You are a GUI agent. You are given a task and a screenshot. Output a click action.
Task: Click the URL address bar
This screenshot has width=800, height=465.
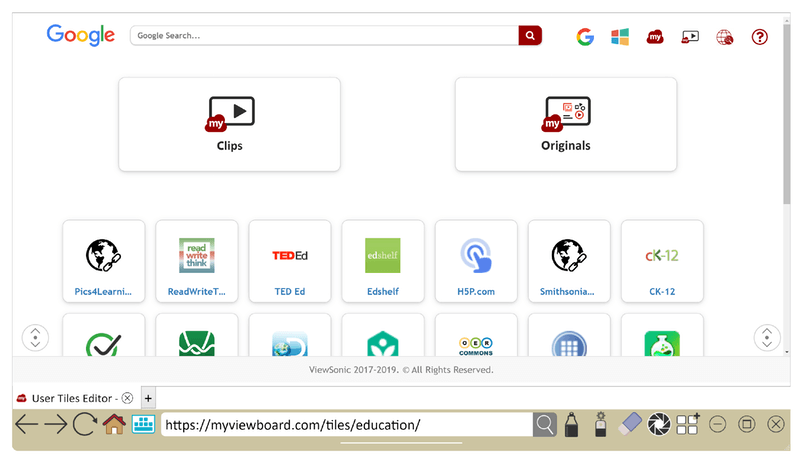[x=347, y=425]
